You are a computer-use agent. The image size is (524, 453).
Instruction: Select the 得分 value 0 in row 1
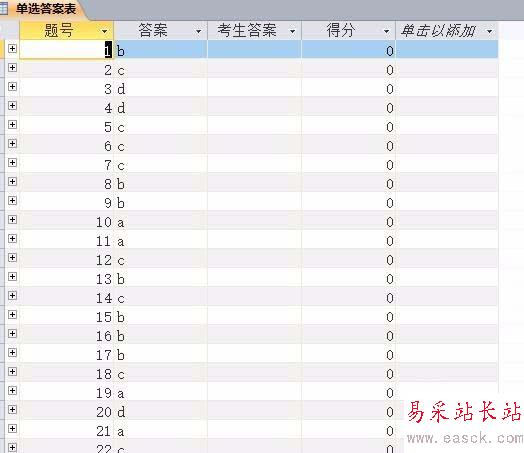click(349, 50)
